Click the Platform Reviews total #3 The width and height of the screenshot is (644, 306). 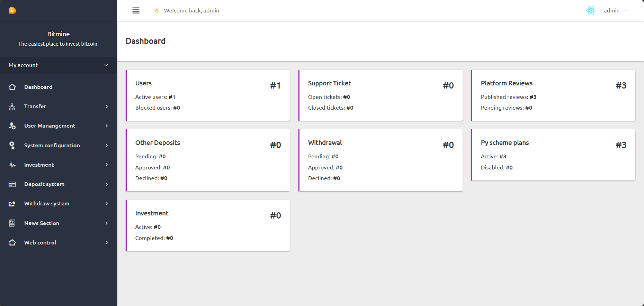[x=621, y=85]
